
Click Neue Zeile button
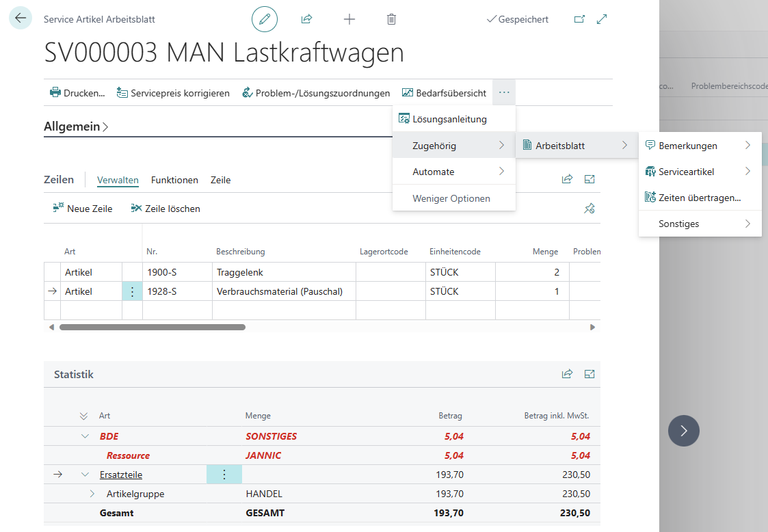tap(83, 208)
